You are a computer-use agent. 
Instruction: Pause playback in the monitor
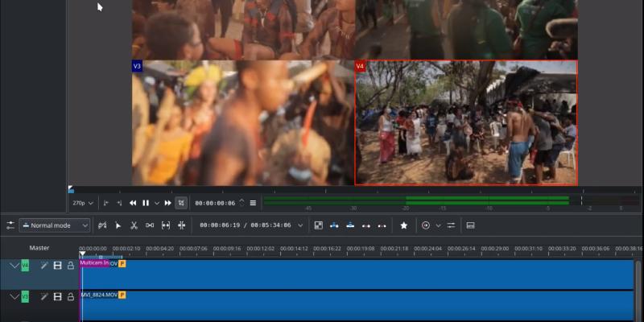tap(145, 203)
